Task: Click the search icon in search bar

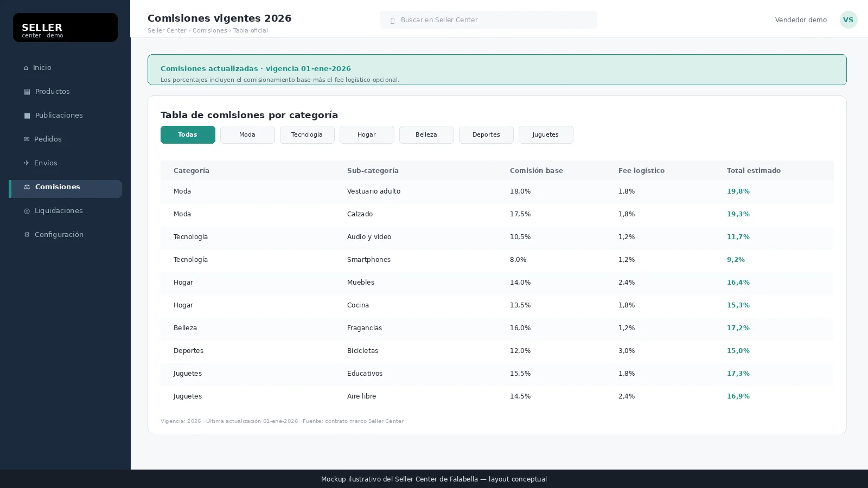Action: point(392,21)
